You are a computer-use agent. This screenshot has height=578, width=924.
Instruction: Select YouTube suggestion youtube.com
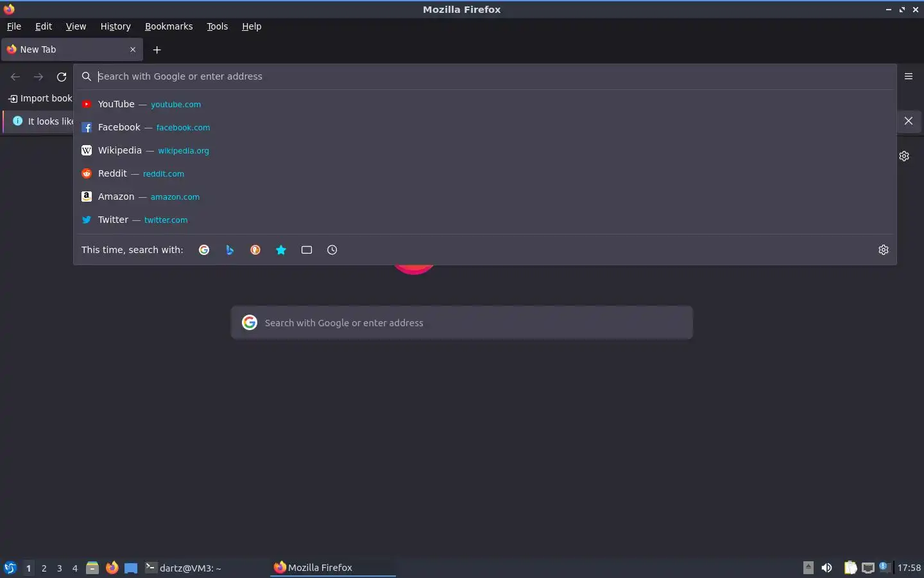(x=484, y=104)
